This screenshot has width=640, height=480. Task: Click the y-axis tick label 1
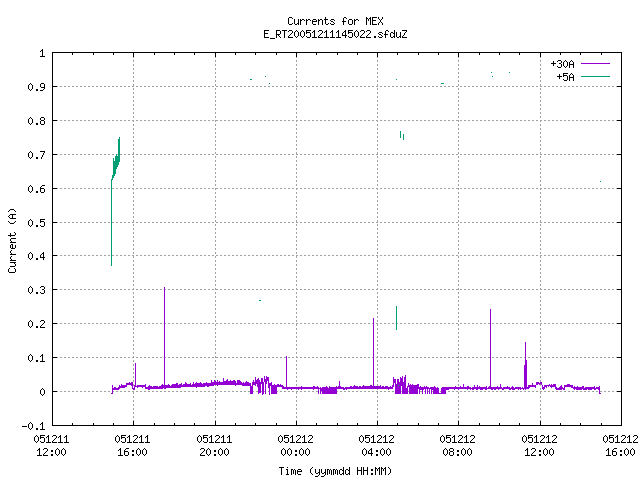coord(42,53)
